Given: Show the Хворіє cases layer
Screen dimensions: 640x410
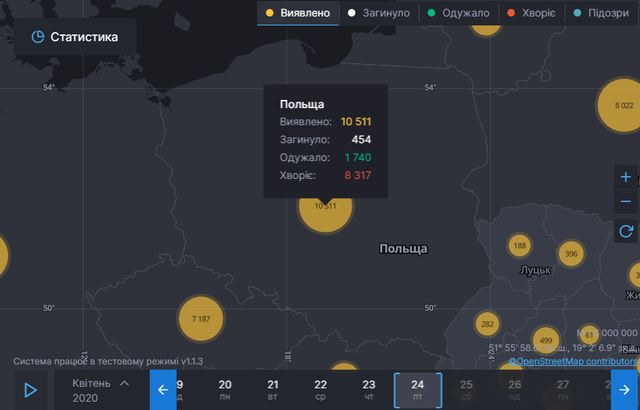Looking at the screenshot, I should pos(532,13).
